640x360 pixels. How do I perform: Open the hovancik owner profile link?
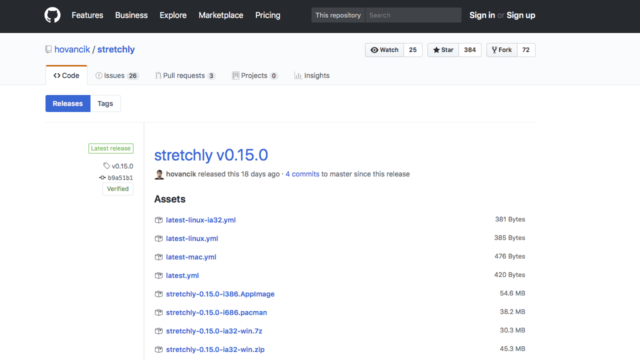tap(72, 49)
